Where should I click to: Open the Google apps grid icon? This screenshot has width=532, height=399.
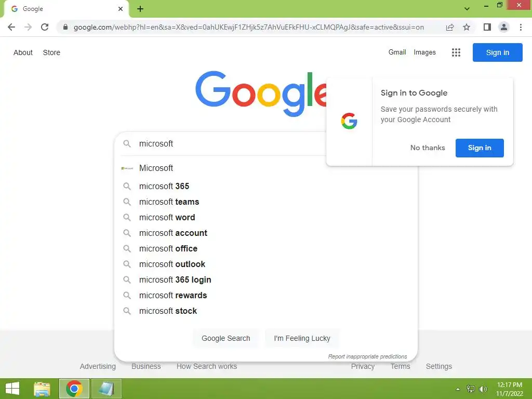point(456,52)
